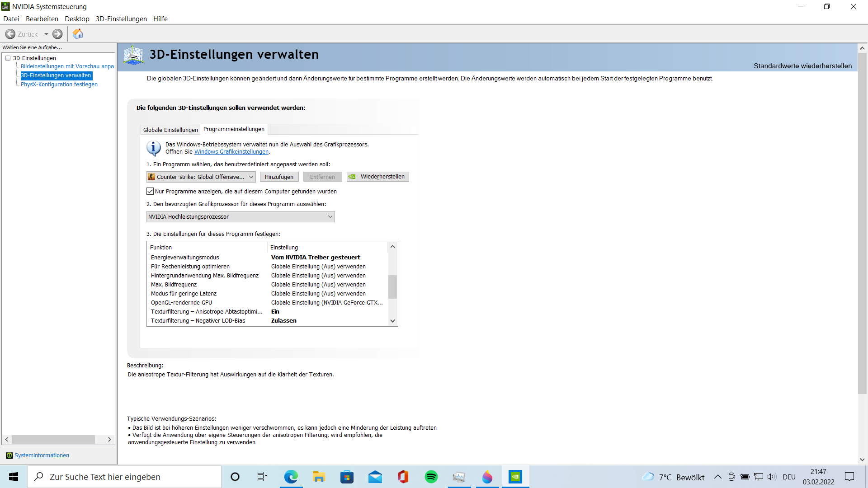The image size is (868, 488).
Task: Click the Systeminformationen icon at the bottom left
Action: [9, 455]
